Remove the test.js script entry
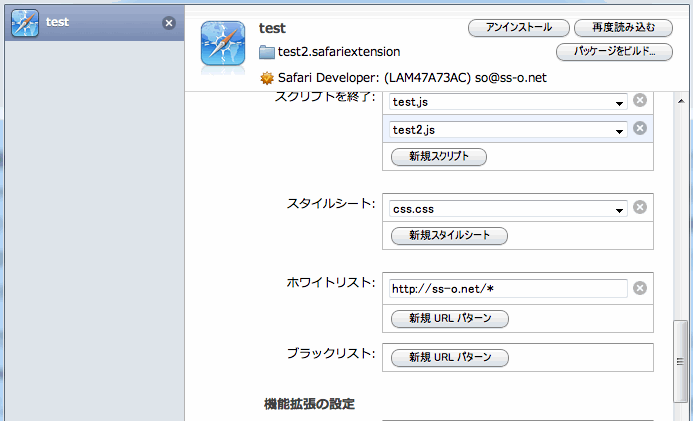Screen dimensions: 693x421 [x=640, y=100]
